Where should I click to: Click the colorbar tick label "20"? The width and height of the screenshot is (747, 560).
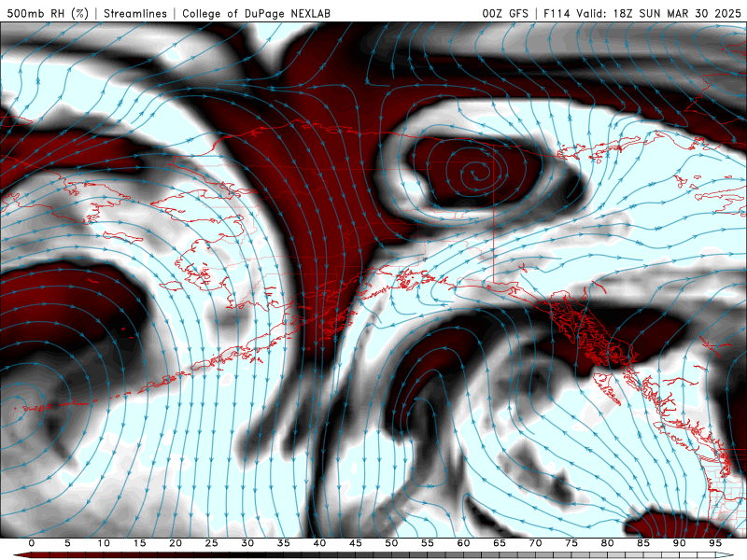pyautogui.click(x=176, y=543)
